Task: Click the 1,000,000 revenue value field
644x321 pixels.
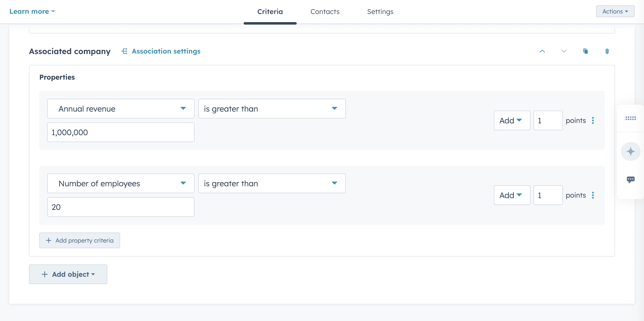Action: (x=121, y=132)
